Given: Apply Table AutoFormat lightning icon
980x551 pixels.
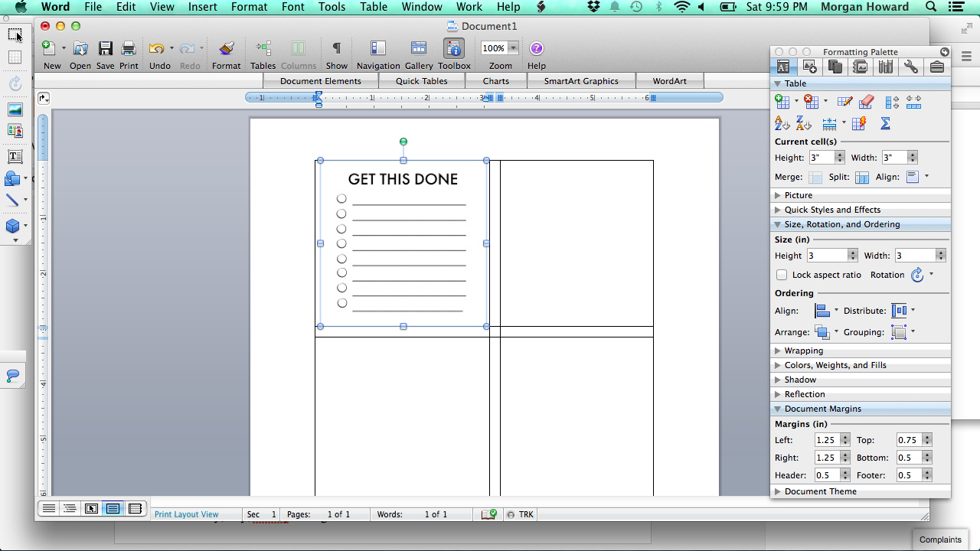Looking at the screenshot, I should 859,123.
